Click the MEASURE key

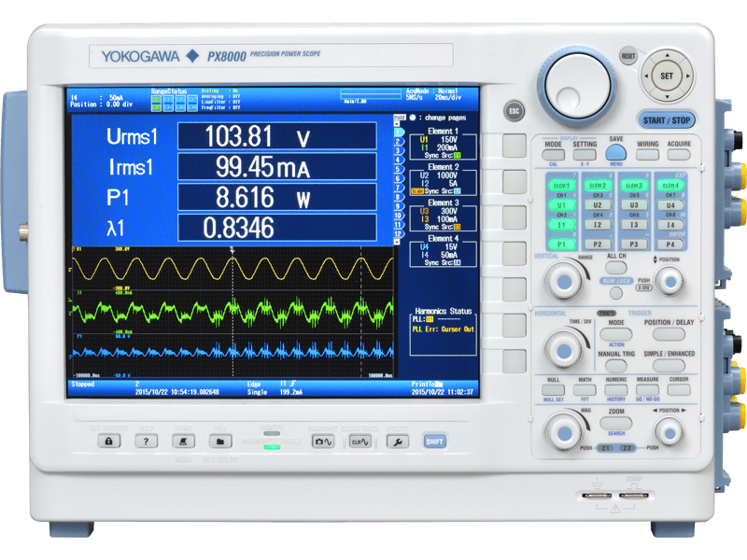[x=647, y=390]
